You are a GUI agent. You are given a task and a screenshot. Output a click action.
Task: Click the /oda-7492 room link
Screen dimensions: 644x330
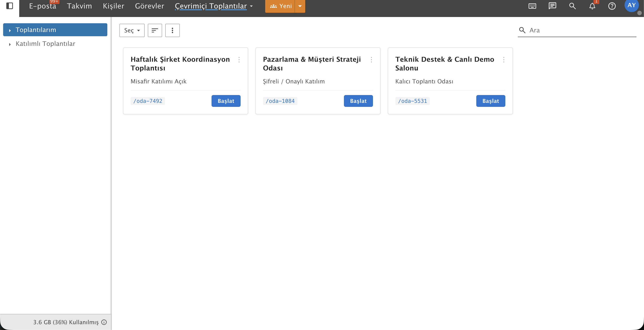tap(148, 101)
